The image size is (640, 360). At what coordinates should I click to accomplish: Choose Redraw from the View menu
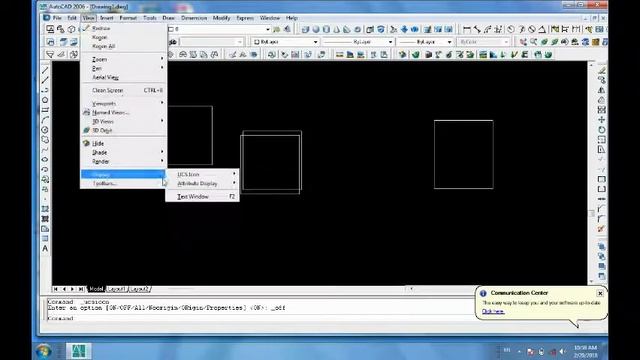(123, 28)
